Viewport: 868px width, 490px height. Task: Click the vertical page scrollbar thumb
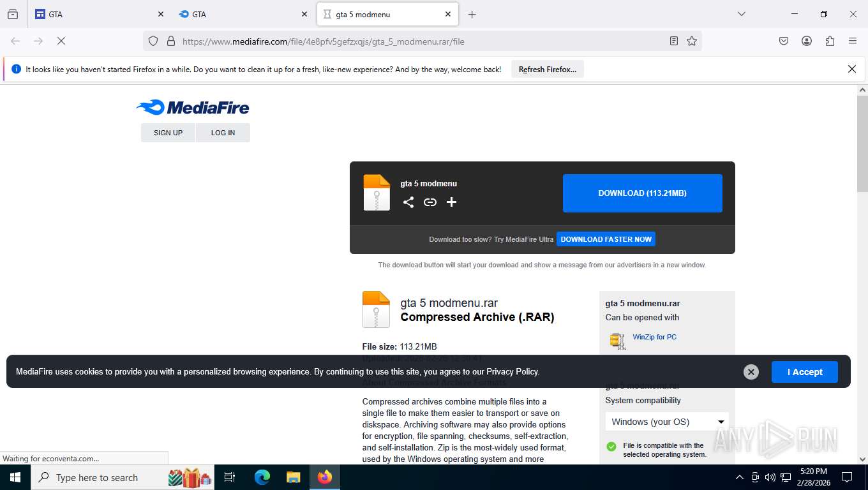point(862,144)
